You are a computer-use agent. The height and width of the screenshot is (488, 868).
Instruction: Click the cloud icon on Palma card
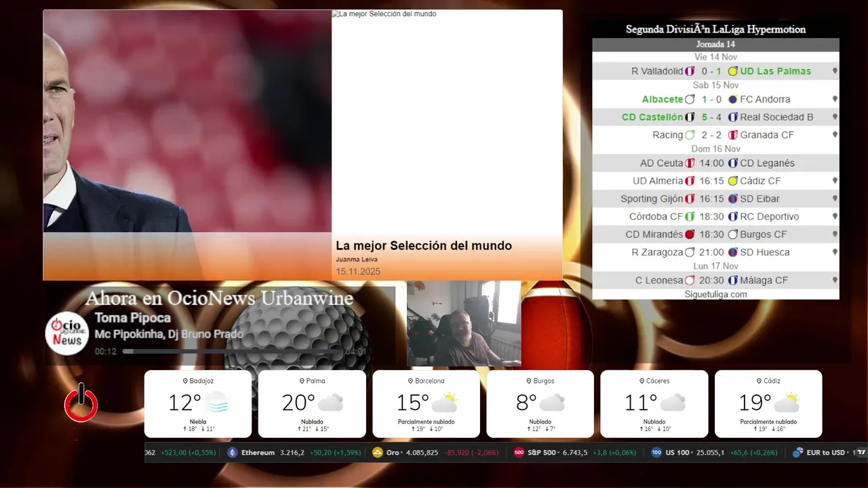point(330,403)
